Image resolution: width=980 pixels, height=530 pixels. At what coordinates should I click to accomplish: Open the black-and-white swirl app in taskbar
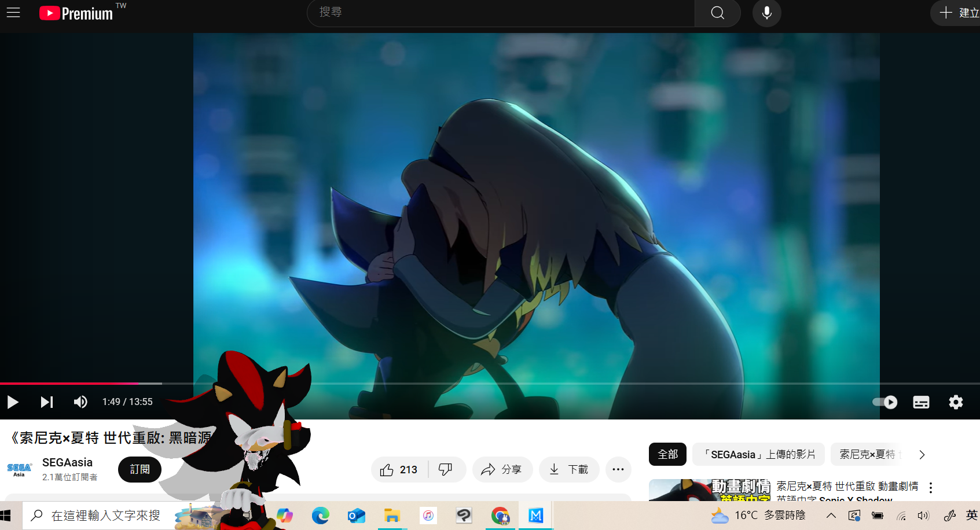tap(464, 516)
